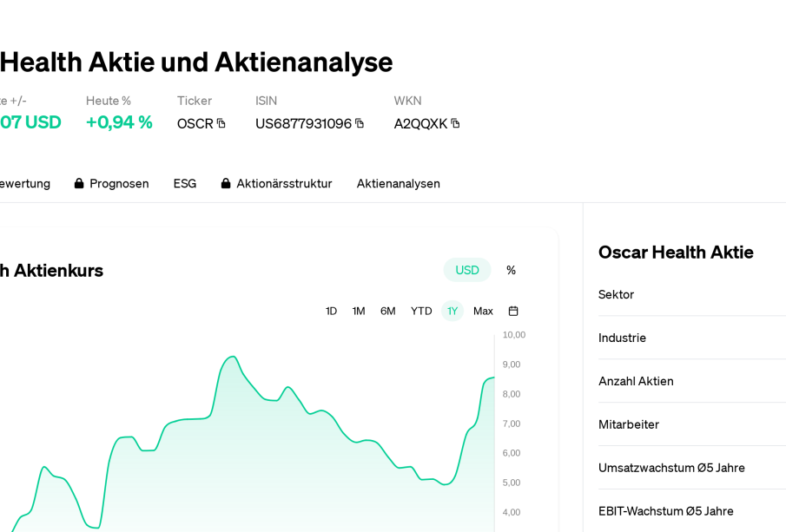The image size is (786, 532).
Task: Switch chart to USD display
Action: [x=467, y=270]
